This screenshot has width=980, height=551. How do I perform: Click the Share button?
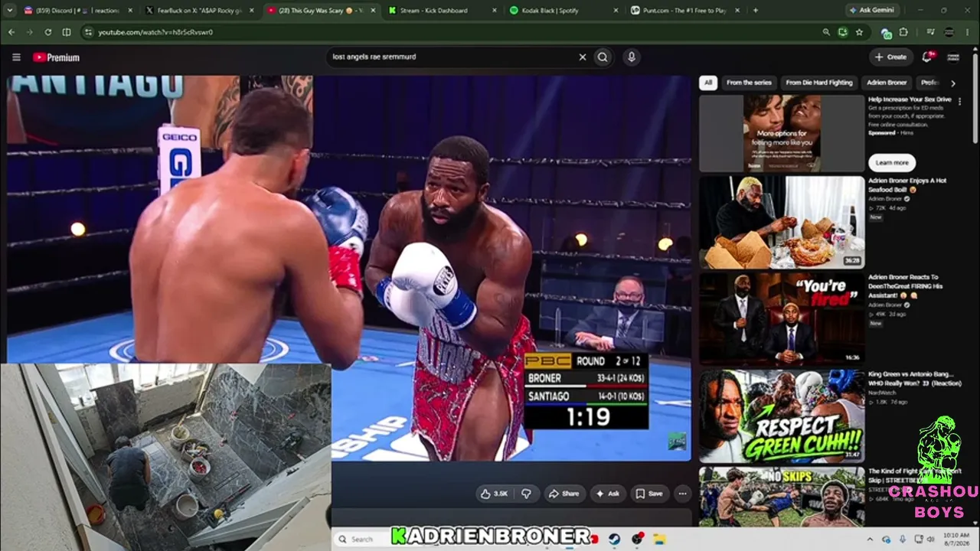click(x=563, y=494)
